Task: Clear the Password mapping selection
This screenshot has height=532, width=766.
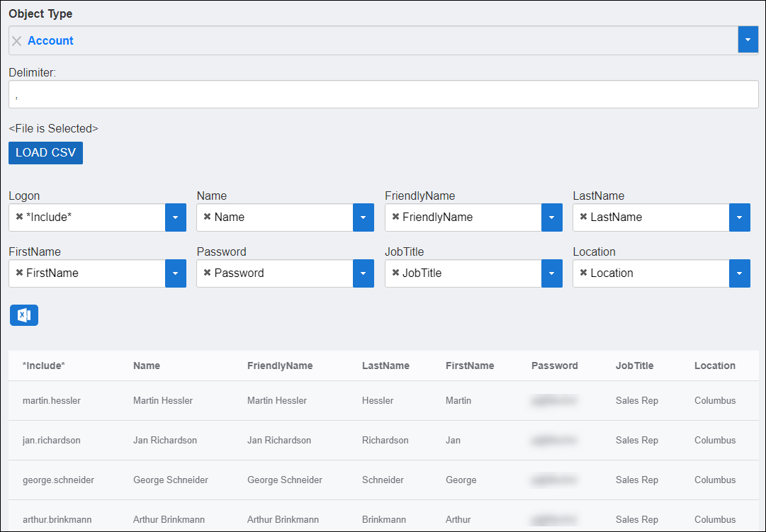Action: point(207,273)
